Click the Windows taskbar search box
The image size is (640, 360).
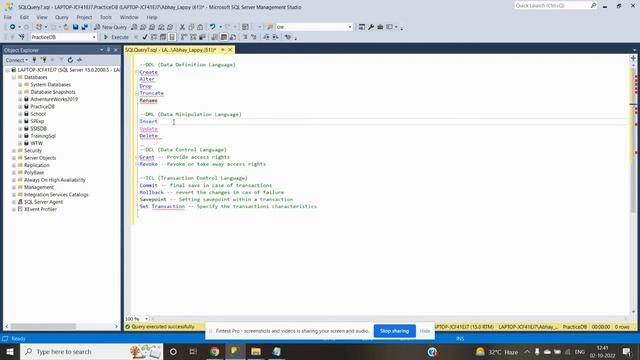point(91,351)
